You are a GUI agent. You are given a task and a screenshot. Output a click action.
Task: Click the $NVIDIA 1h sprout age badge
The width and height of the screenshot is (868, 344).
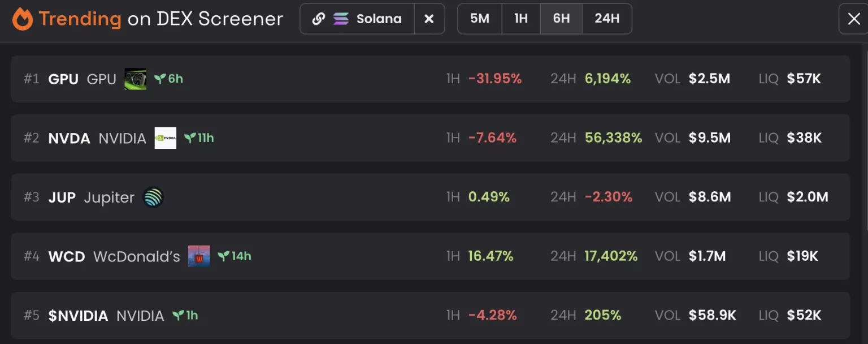185,315
